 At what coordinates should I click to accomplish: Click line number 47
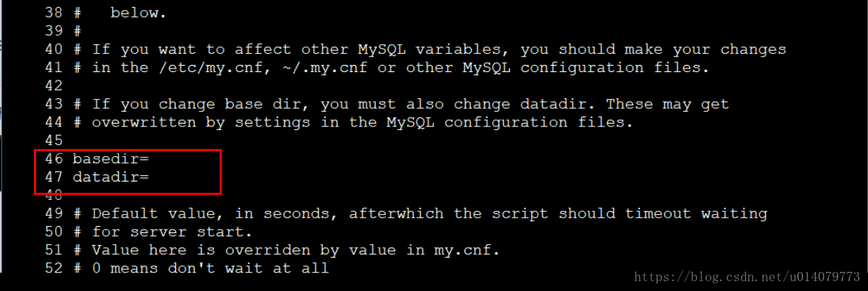point(53,177)
